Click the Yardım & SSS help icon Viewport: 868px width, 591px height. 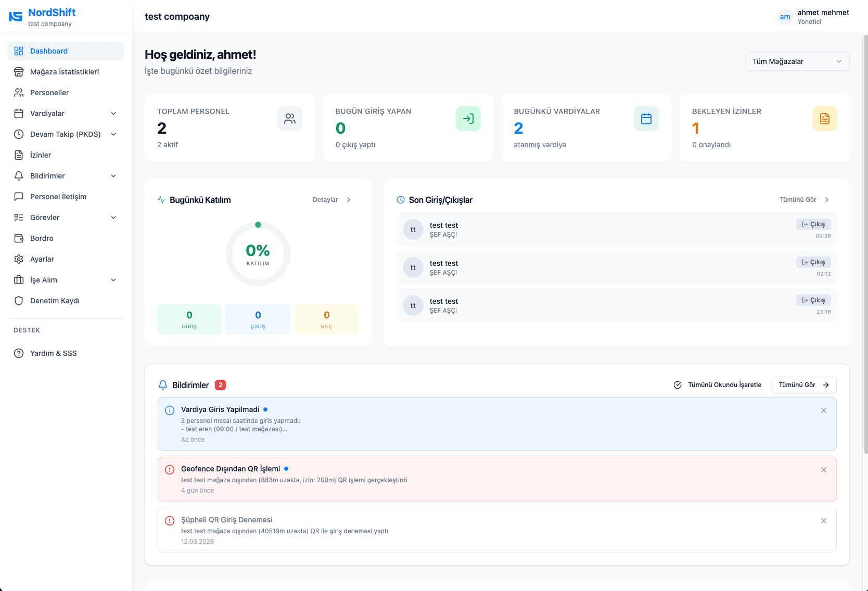(19, 353)
